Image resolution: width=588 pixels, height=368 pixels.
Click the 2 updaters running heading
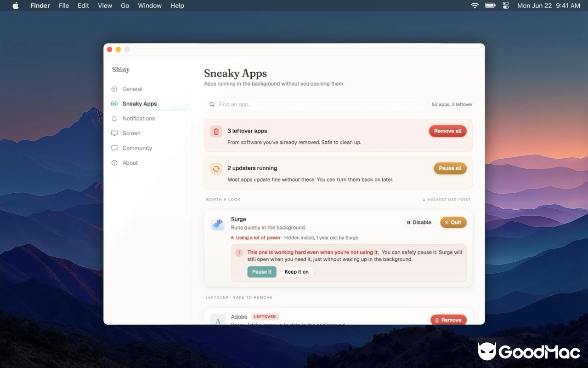pos(252,168)
